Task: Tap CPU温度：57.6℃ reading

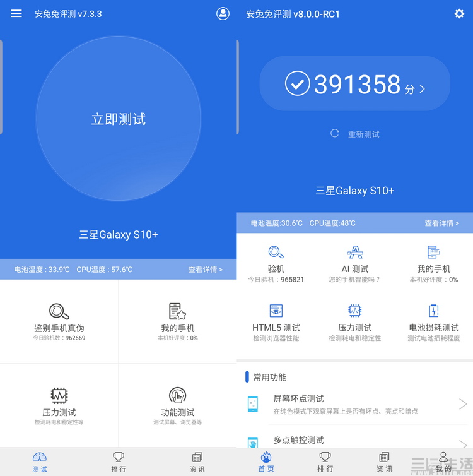Action: coord(104,270)
